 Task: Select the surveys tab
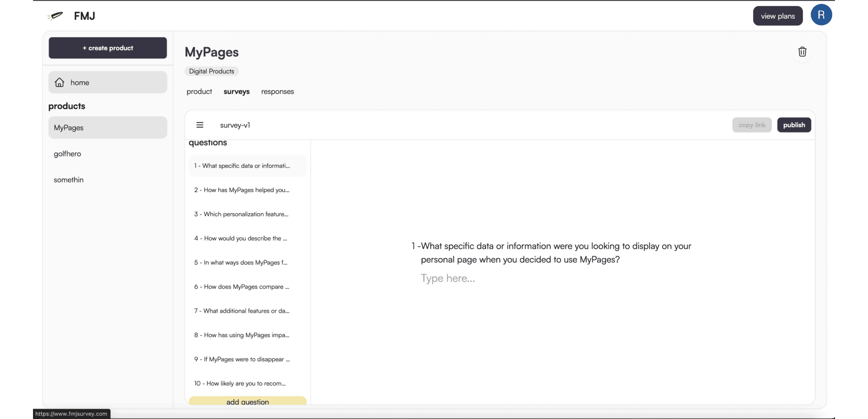click(236, 92)
